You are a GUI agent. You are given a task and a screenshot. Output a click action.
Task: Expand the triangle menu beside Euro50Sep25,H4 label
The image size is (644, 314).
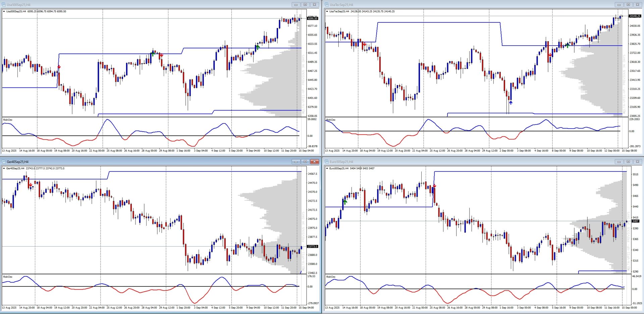(x=327, y=168)
